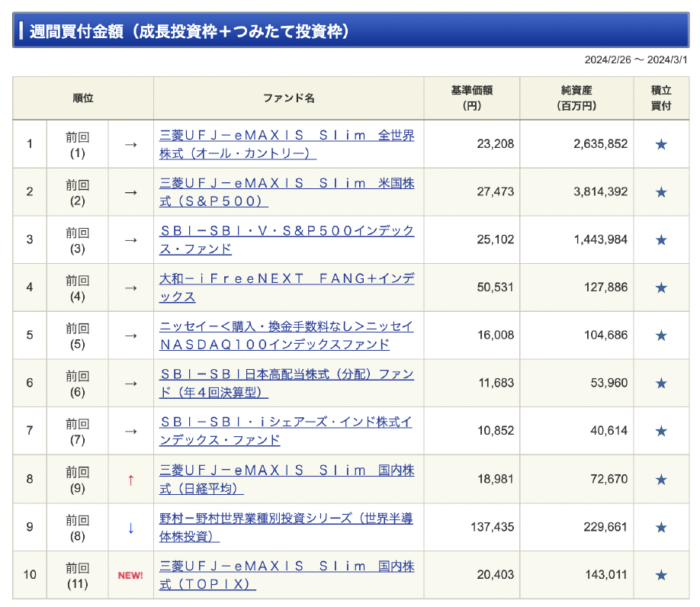The image size is (700, 607).
Task: Click the star icon in the SBI・V・S&P500 row
Action: 661,239
